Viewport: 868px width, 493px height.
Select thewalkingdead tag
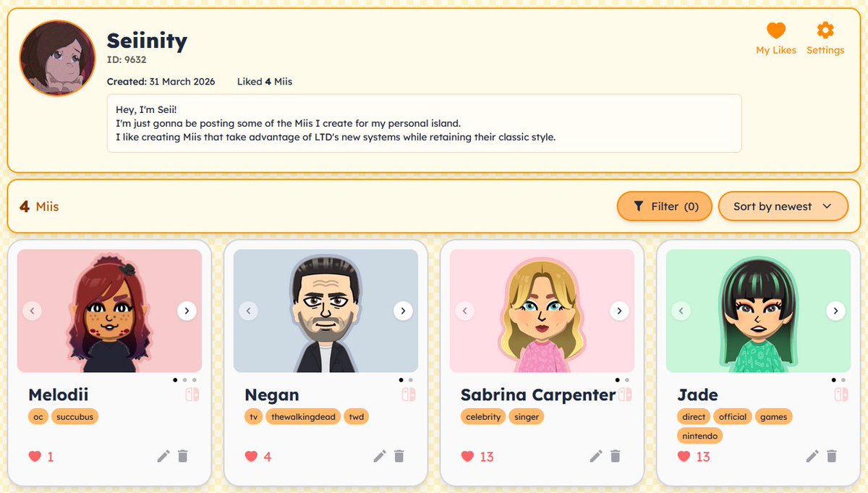pyautogui.click(x=304, y=417)
